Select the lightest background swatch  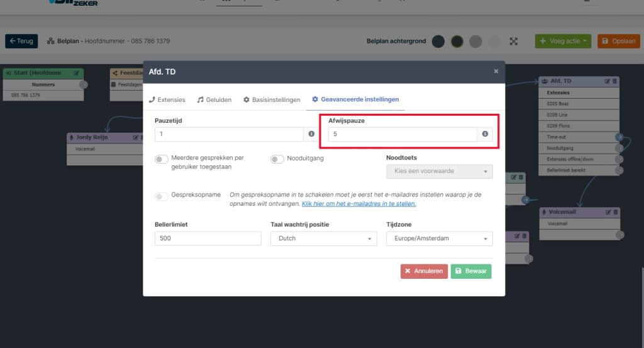(494, 42)
